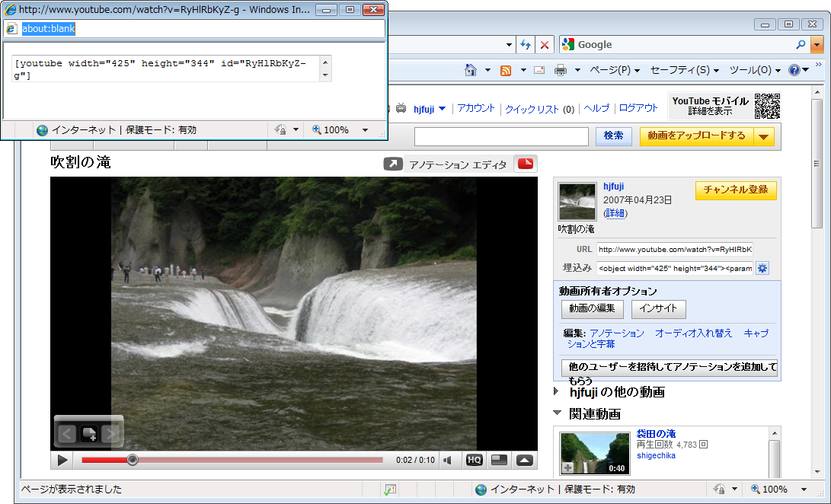Click the protected mode lock icon in main status bar

tap(719, 490)
